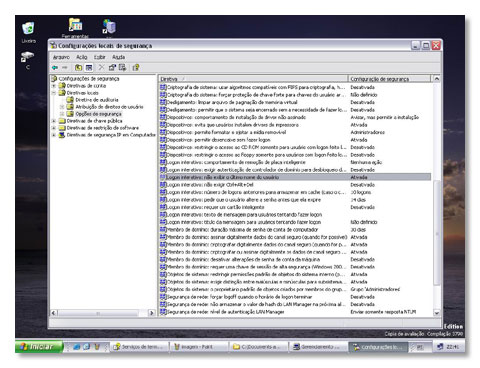This screenshot has width=480, height=368.
Task: Click the icon of 'Logon interativo: requer um cartão inteligente' policy
Action: pos(163,207)
